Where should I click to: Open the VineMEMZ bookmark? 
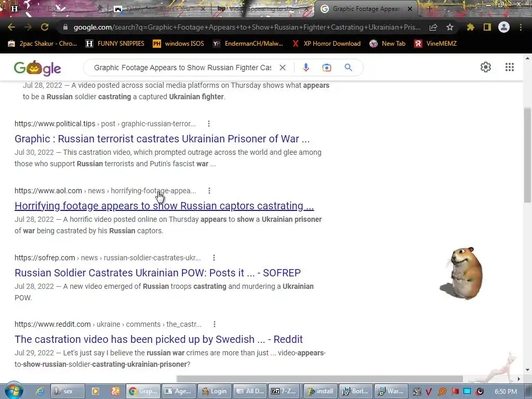(x=436, y=44)
